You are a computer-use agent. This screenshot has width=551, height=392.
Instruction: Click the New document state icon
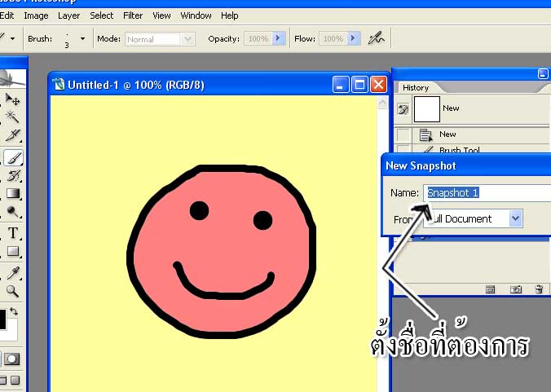coord(426,134)
